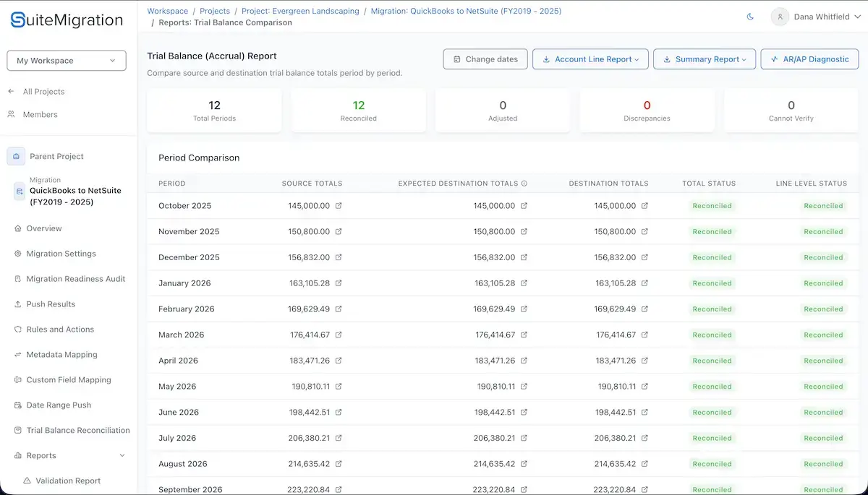
Task: Open October 2025 destination totals link icon
Action: tap(644, 206)
